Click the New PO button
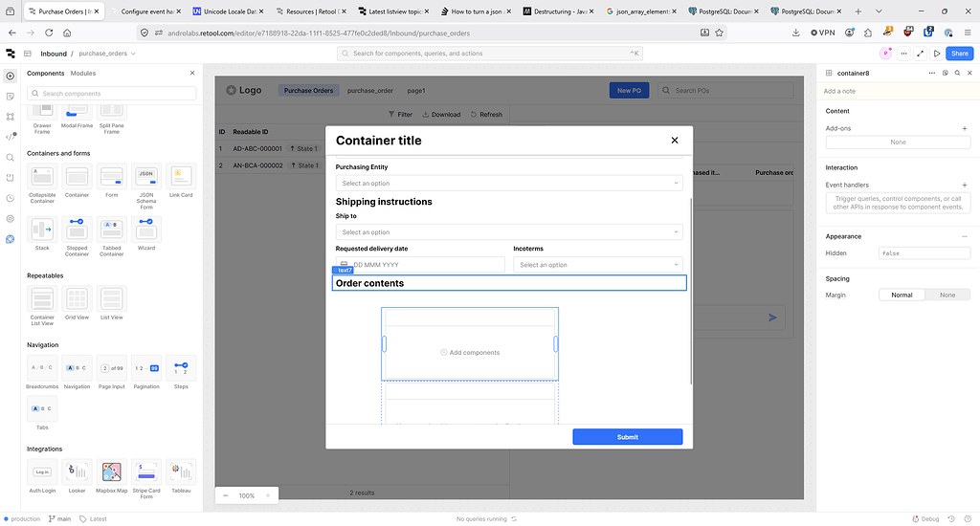Image resolution: width=980 pixels, height=526 pixels. coord(629,91)
